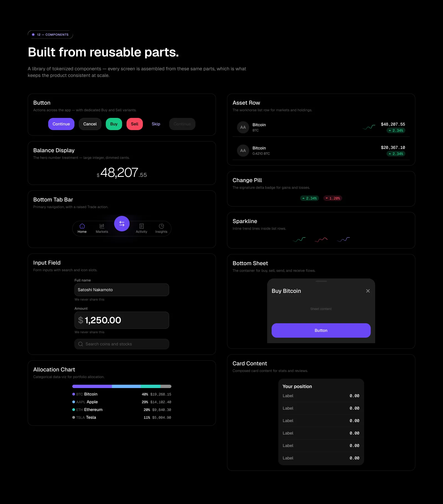Click the purple Bitcoin segment of allocation bar
The height and width of the screenshot is (504, 443).
[92, 386]
